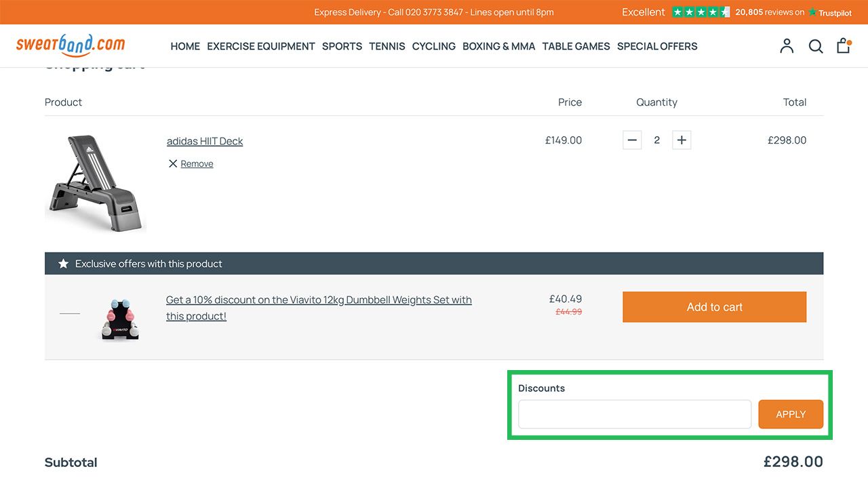Click the Exclusive offers star icon
The image size is (868, 488).
[64, 264]
